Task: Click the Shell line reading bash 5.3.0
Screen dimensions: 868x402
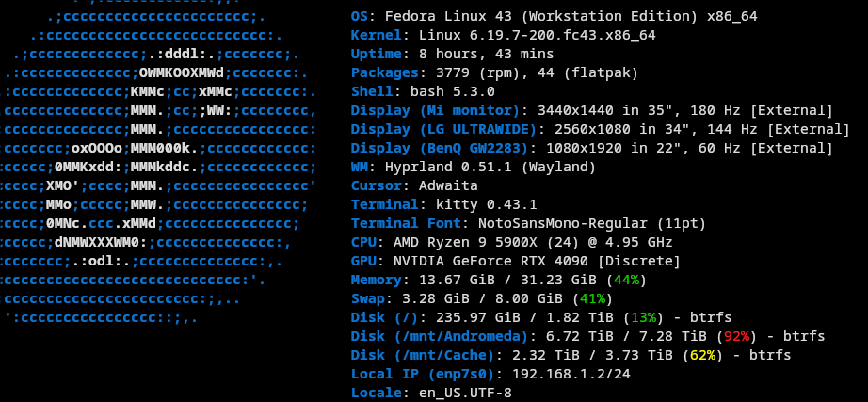Action: pos(423,92)
